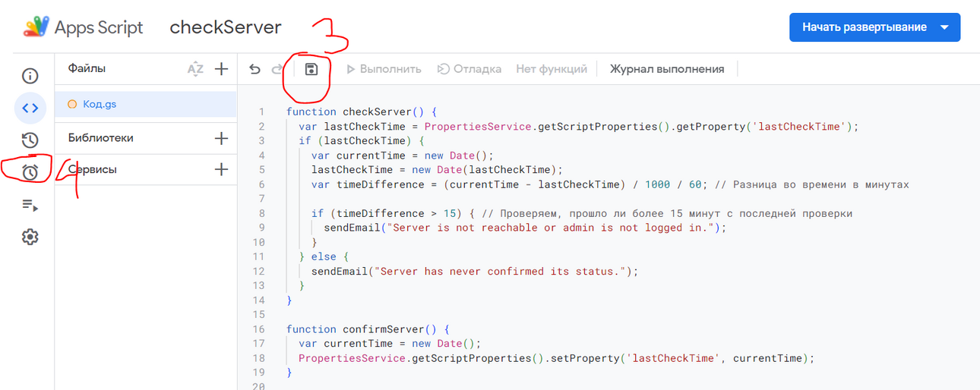Open the Нет функций function selector
Viewport: 980px width, 390px height.
(x=552, y=69)
